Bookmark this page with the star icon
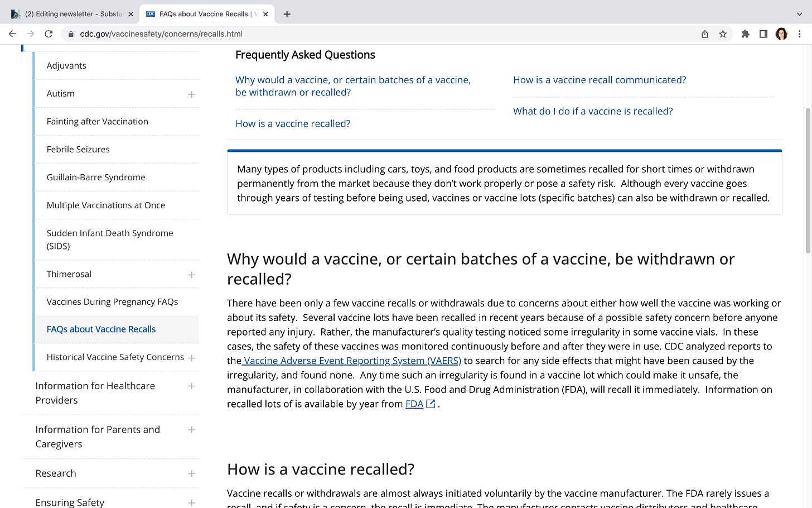This screenshot has width=812, height=508. (723, 34)
